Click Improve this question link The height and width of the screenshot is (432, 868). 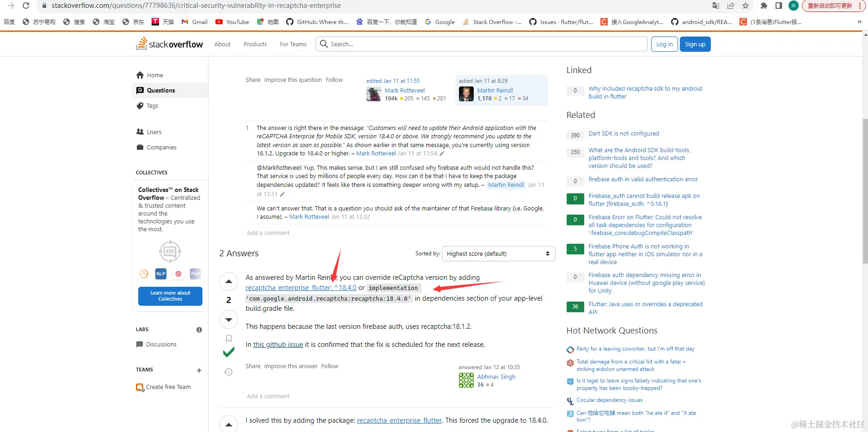pos(293,80)
